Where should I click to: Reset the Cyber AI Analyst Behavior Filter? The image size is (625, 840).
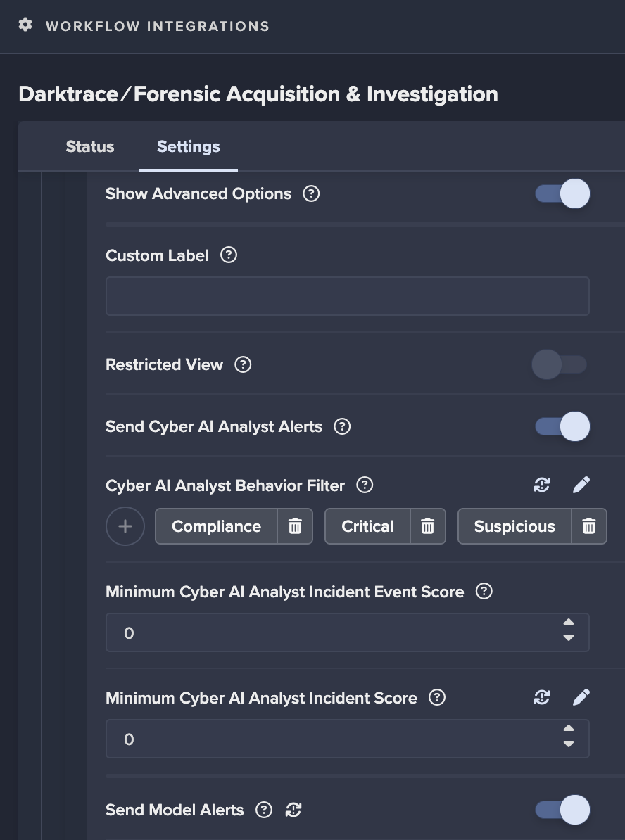click(x=542, y=485)
